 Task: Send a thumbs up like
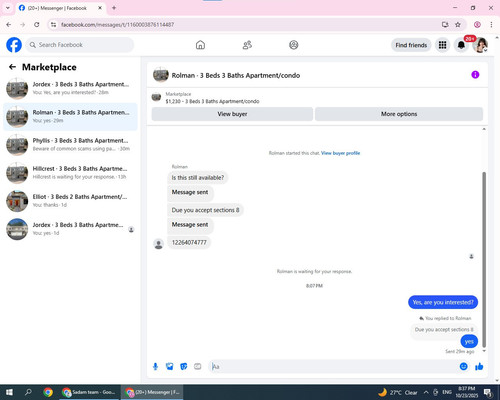(x=479, y=367)
